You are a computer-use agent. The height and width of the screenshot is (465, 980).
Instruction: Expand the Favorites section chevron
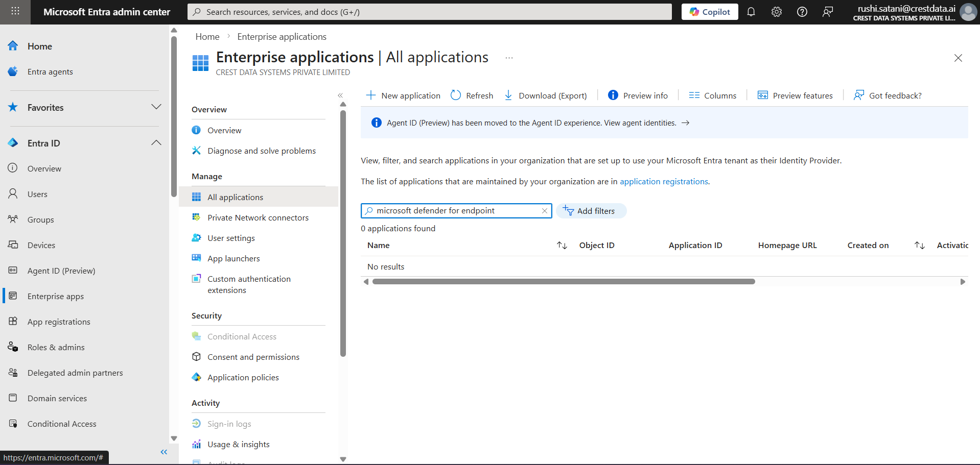click(156, 107)
